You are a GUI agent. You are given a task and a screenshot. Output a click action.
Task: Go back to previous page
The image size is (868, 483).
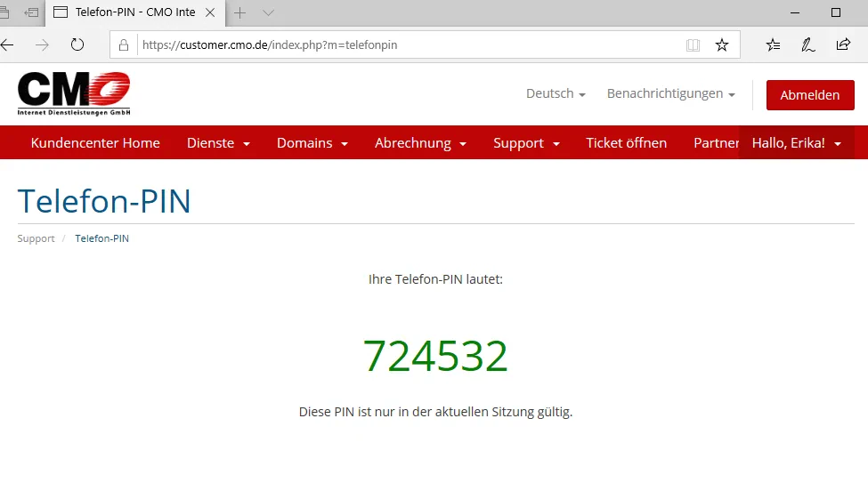click(7, 44)
